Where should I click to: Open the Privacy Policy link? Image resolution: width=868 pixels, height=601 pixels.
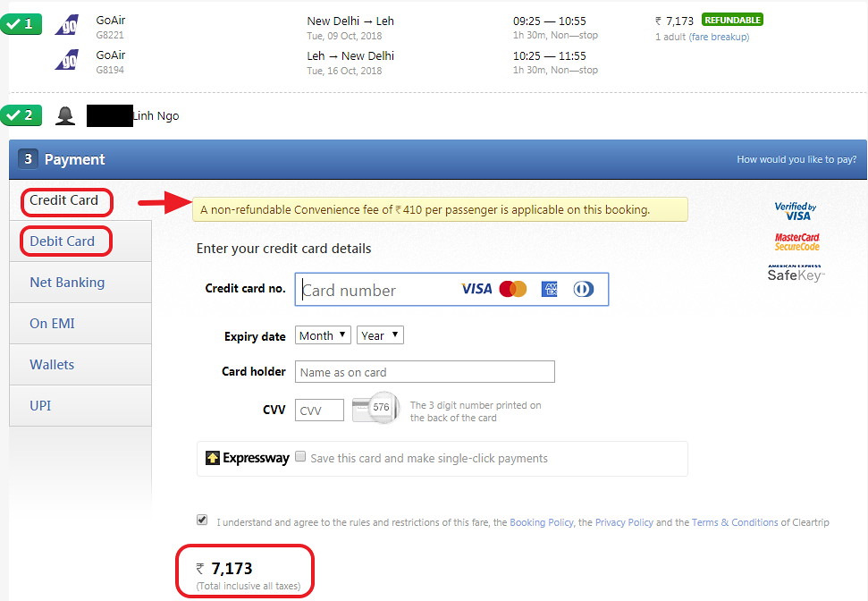(624, 522)
